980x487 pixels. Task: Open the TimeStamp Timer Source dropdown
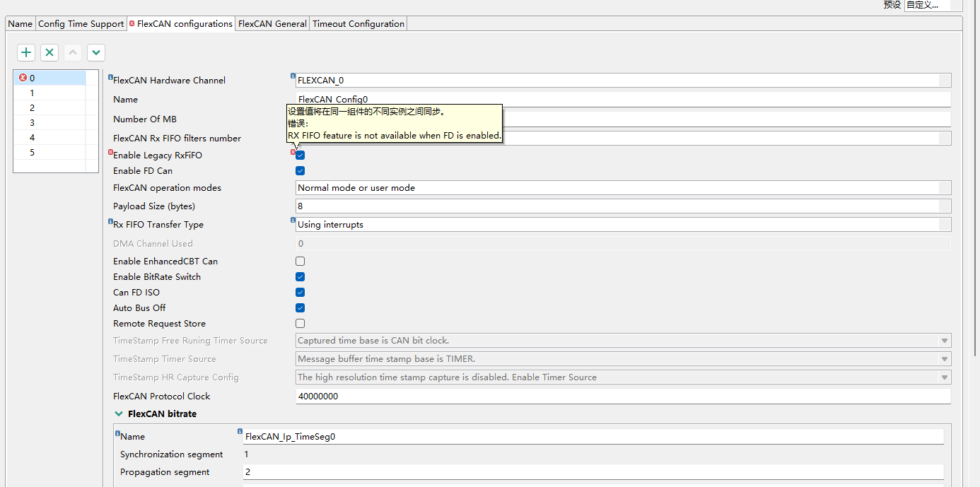[944, 358]
